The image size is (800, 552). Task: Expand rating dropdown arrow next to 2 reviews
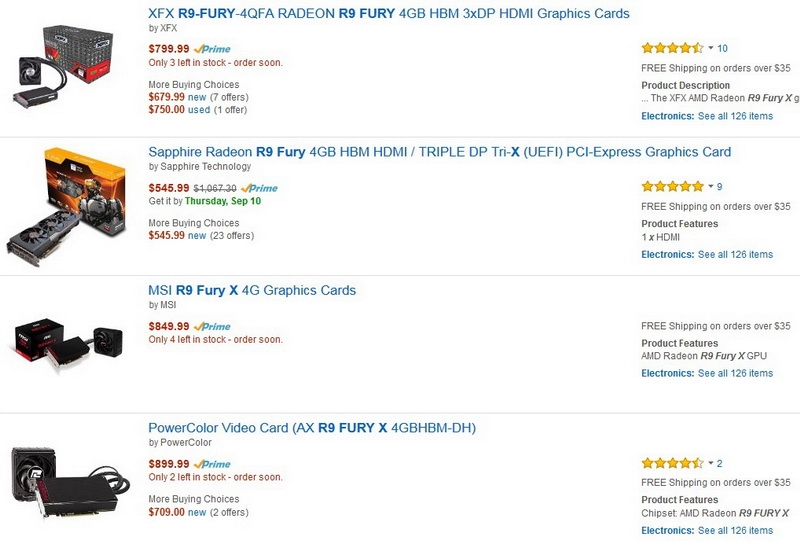(711, 463)
